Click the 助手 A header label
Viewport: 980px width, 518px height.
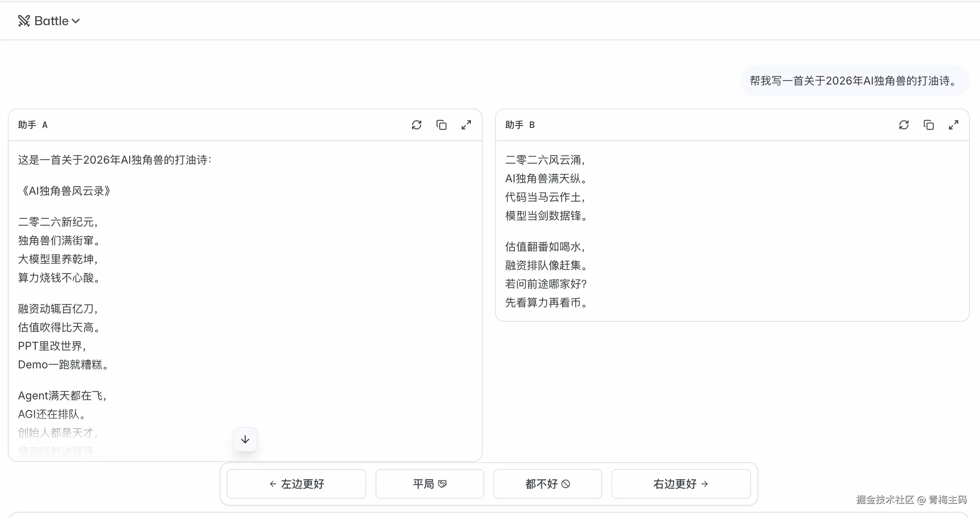click(33, 125)
